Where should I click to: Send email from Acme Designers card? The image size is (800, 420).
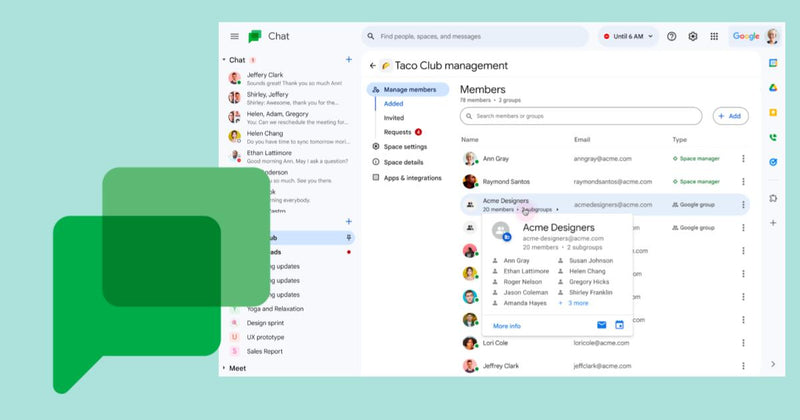[x=602, y=325]
